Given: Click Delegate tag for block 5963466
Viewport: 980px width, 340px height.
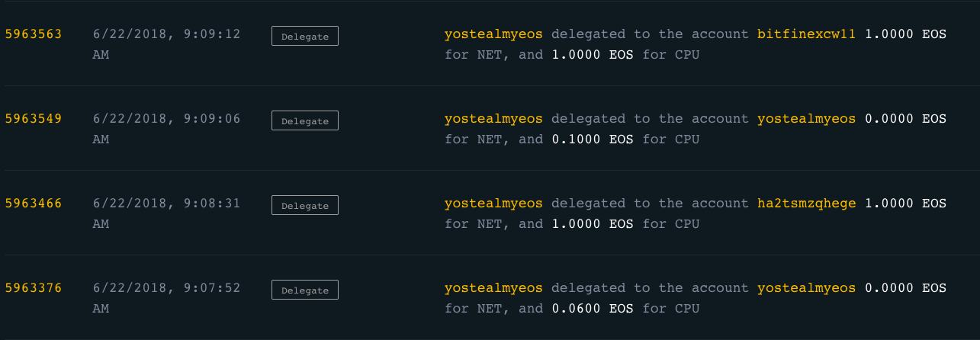Looking at the screenshot, I should 304,205.
